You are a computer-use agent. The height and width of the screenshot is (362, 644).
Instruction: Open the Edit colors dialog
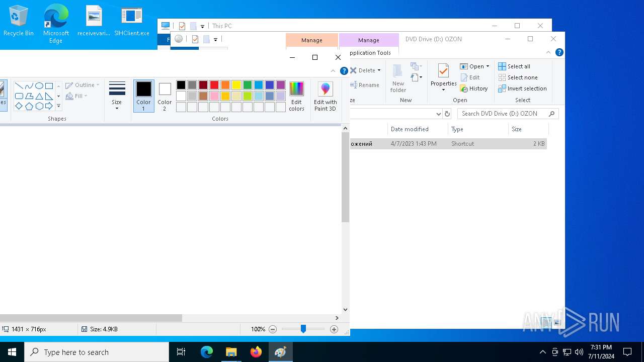(296, 97)
